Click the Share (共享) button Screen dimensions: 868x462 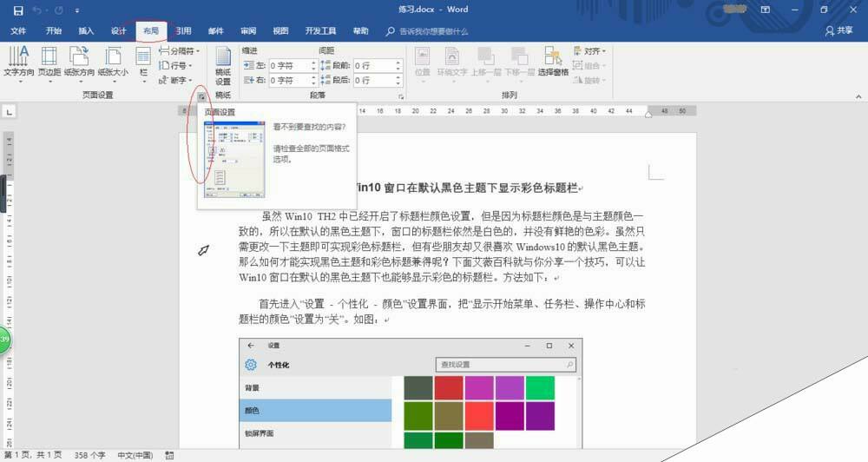tap(839, 31)
